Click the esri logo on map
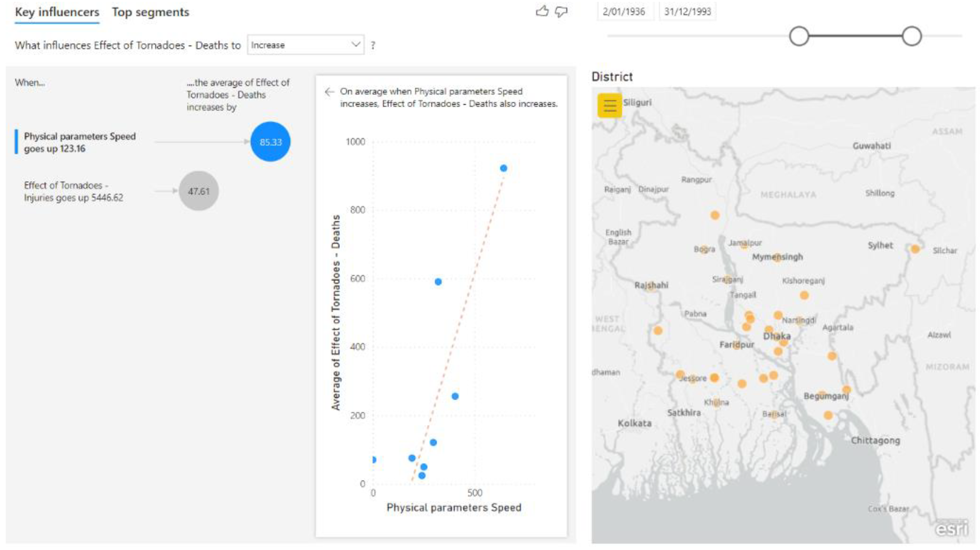The width and height of the screenshot is (980, 550). point(951,528)
